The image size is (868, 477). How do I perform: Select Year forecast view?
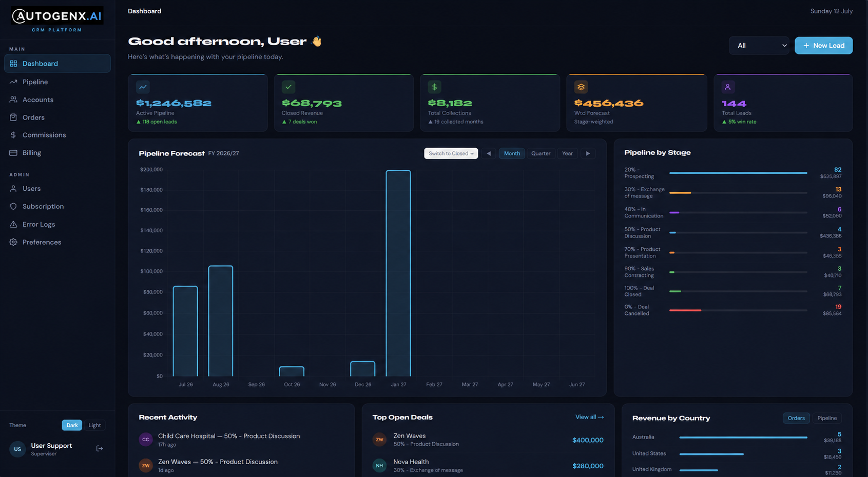click(567, 153)
